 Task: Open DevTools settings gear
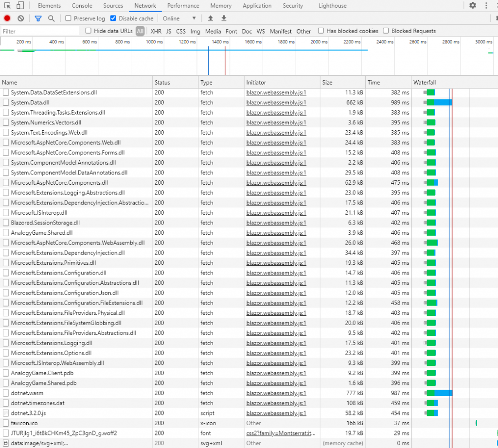click(473, 5)
